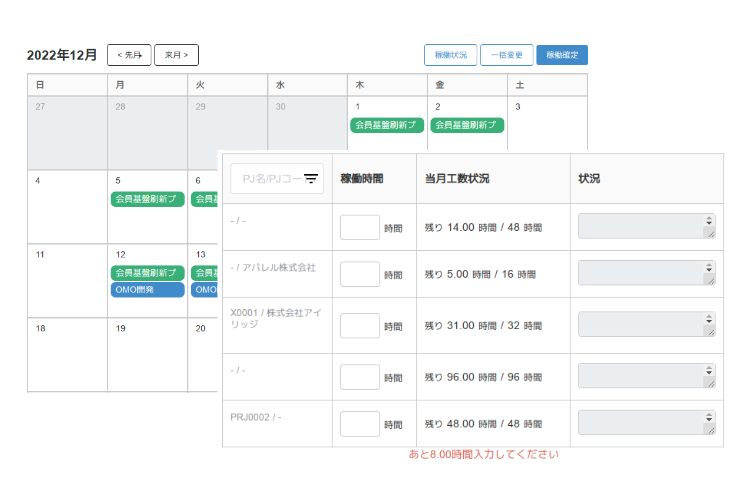Click project label '- / アパレル株式会社'
This screenshot has width=753, height=491.
[273, 268]
